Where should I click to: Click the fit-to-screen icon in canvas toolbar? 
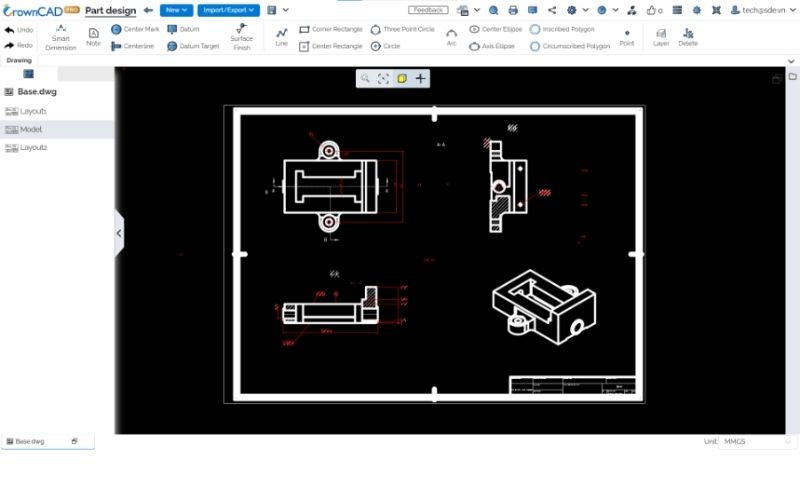click(383, 79)
